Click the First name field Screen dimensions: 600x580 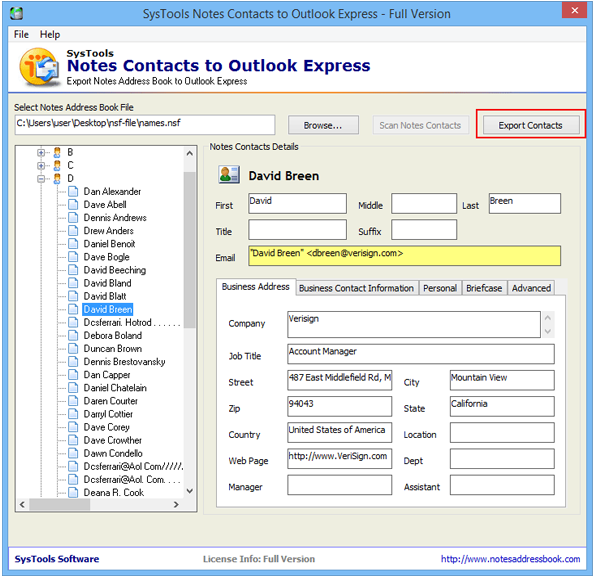point(297,203)
